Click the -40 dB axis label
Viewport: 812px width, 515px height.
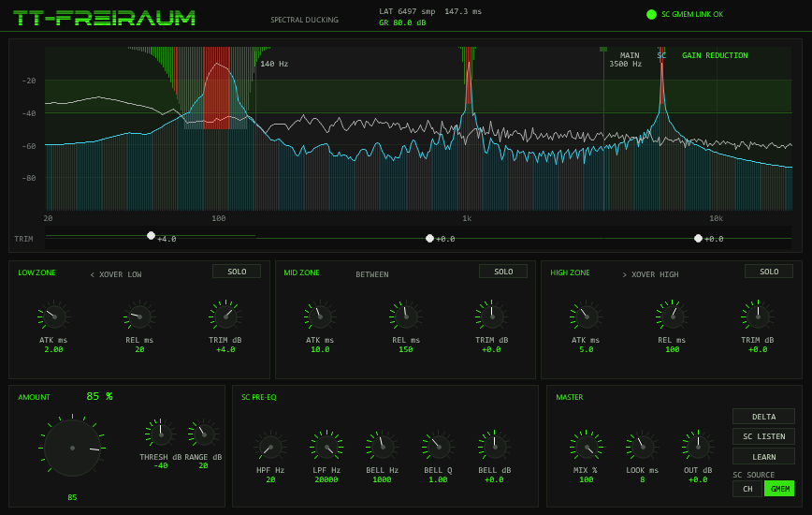coord(28,113)
